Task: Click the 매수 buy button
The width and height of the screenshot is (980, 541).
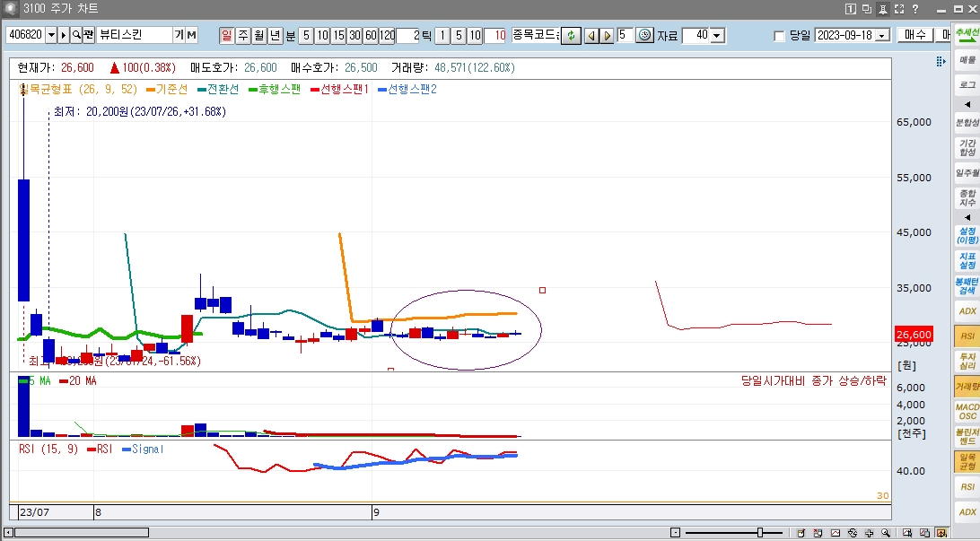Action: coord(915,35)
